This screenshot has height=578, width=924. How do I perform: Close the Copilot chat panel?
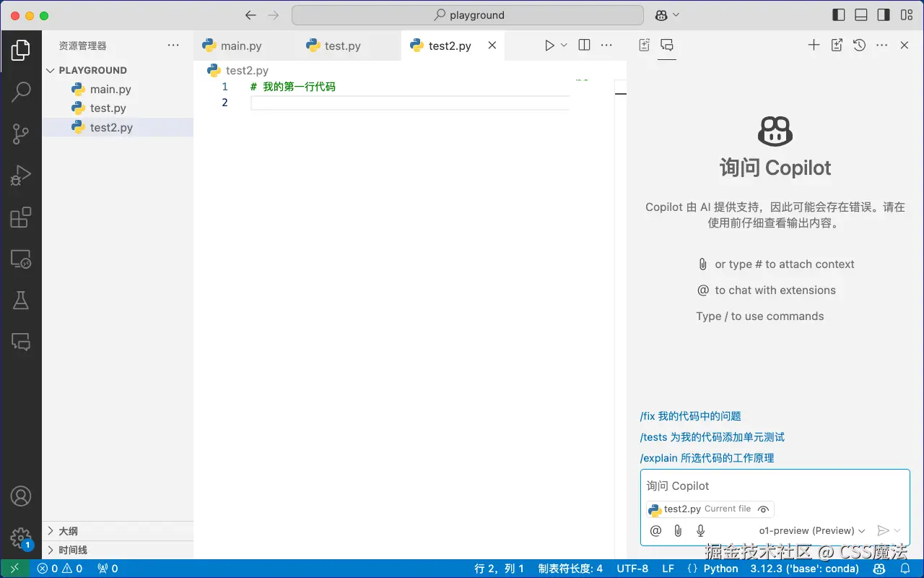click(904, 45)
